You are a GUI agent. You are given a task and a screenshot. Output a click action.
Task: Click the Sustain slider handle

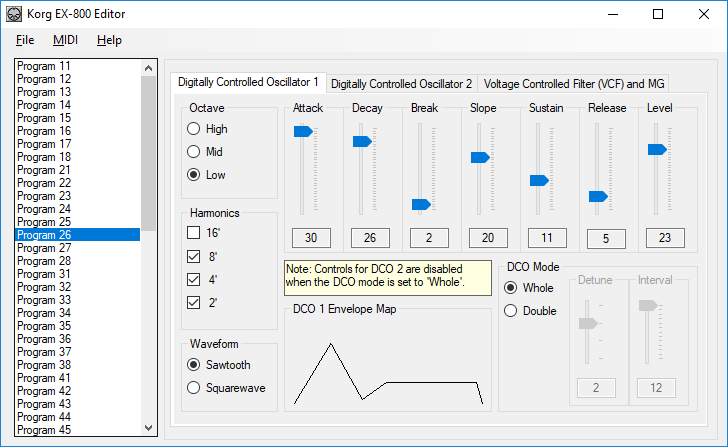[539, 181]
